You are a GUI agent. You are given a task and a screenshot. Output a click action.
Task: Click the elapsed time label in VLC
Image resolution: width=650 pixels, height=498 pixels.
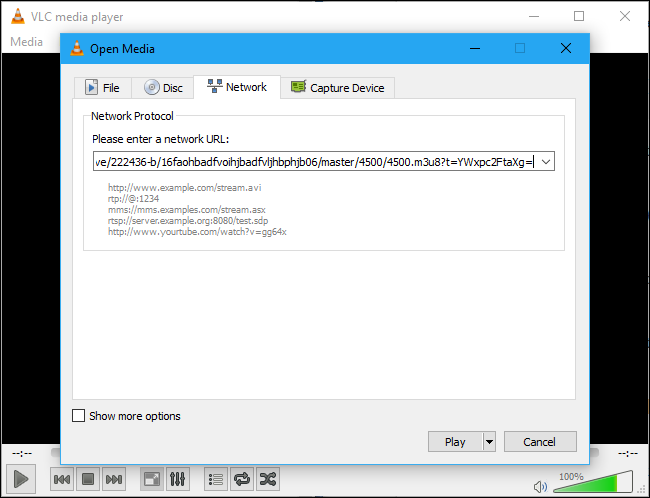[22, 454]
